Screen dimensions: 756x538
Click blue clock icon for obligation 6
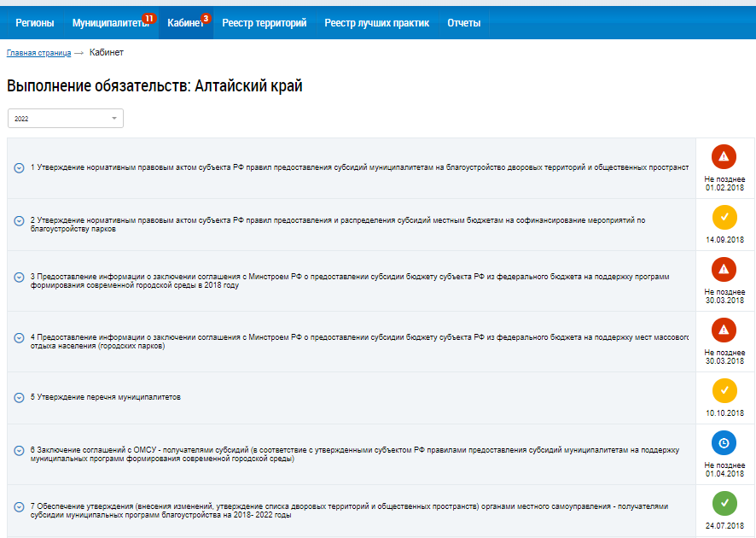[x=724, y=442]
